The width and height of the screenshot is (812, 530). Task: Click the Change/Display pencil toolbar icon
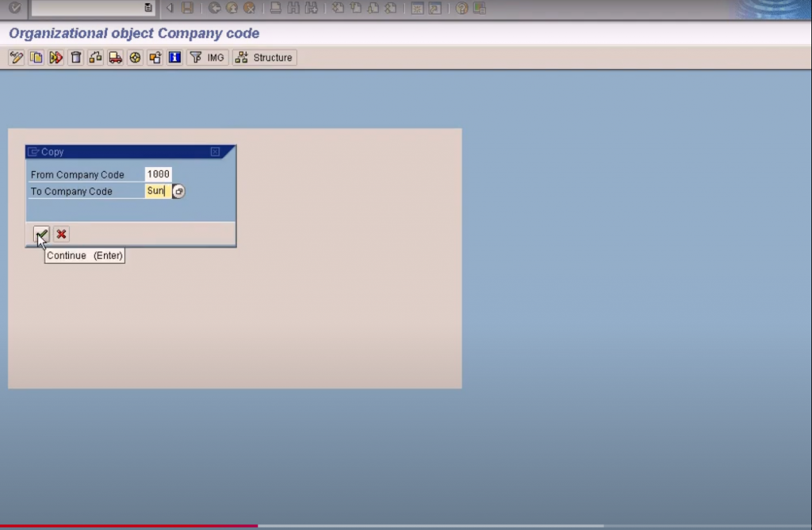coord(17,58)
